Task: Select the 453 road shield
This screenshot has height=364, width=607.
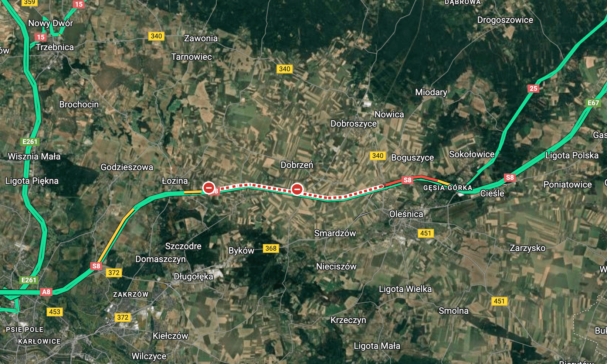Action: (x=55, y=312)
